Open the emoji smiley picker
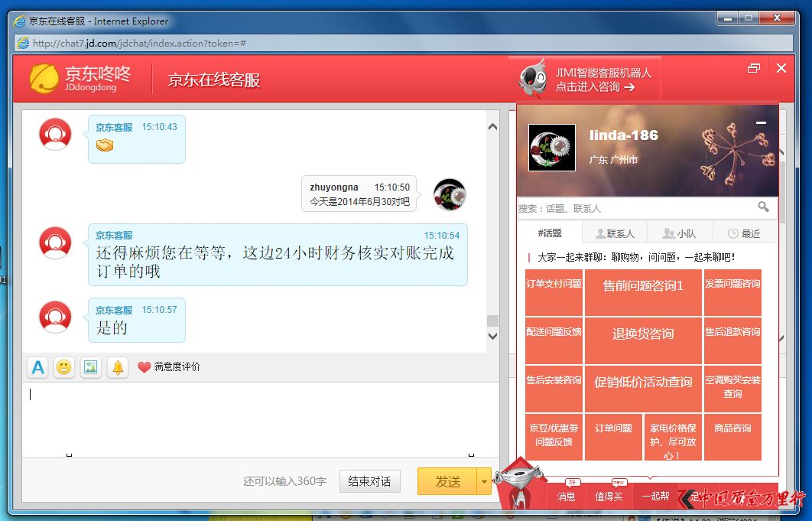The image size is (812, 521). [64, 367]
